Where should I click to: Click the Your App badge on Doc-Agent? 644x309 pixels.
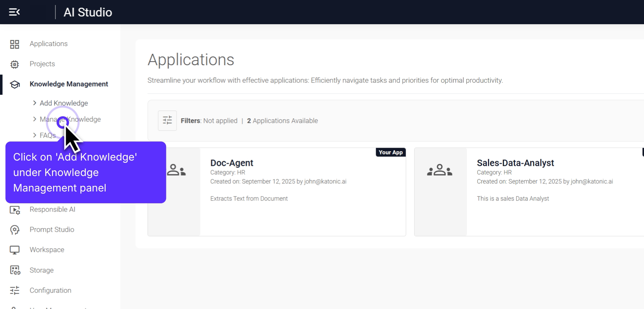390,152
